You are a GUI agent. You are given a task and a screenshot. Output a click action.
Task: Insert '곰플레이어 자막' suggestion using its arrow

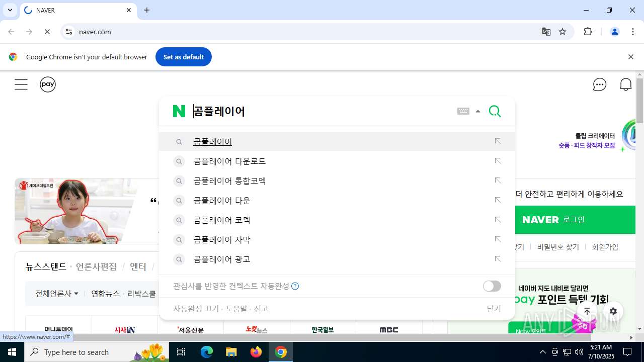pyautogui.click(x=498, y=239)
